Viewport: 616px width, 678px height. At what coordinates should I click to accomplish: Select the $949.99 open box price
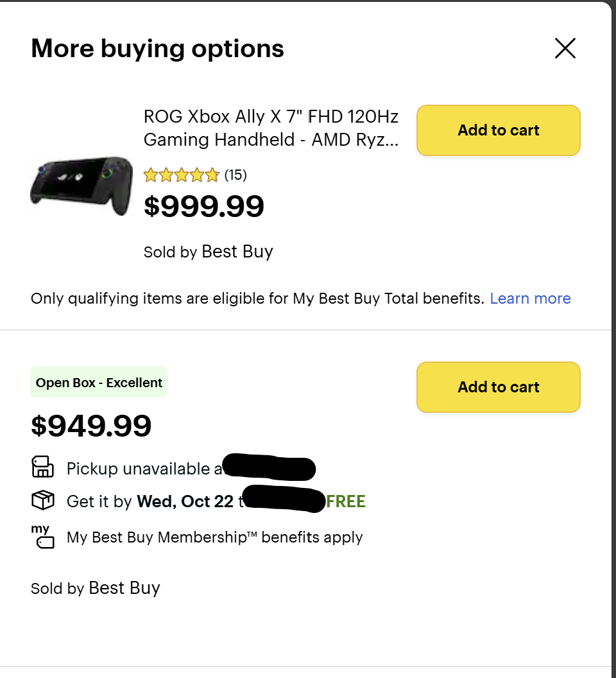[x=91, y=425]
